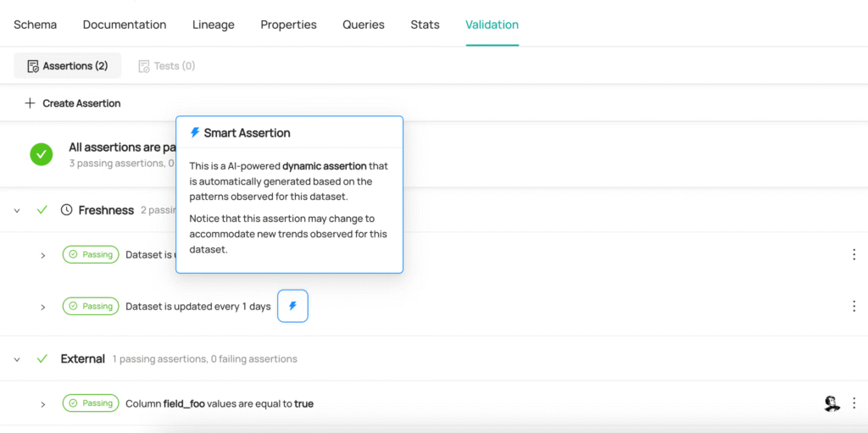The width and height of the screenshot is (868, 433).
Task: Click the avatar icon beside field_foo assertion
Action: click(829, 403)
